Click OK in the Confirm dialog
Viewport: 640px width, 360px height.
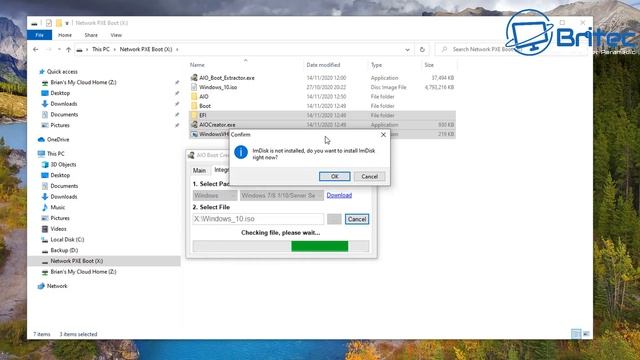click(334, 176)
